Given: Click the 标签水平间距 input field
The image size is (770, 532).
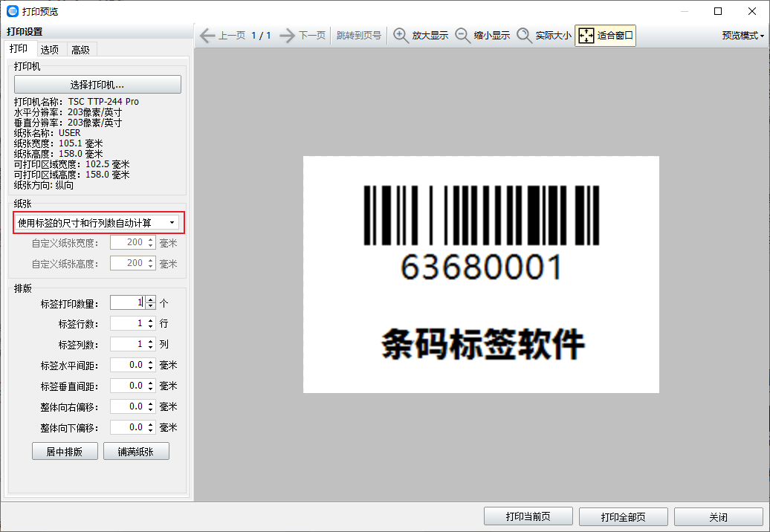Looking at the screenshot, I should (x=128, y=365).
